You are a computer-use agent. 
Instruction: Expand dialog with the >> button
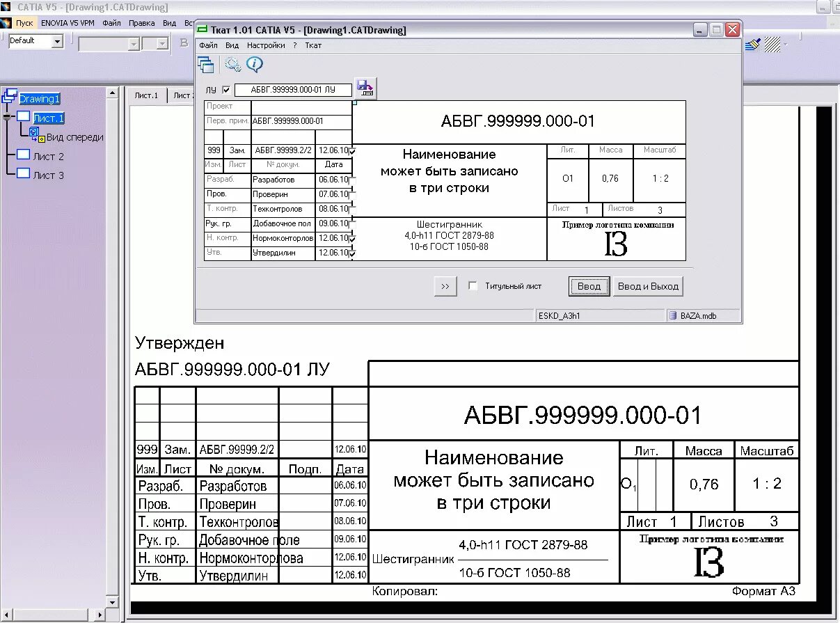pyautogui.click(x=445, y=286)
